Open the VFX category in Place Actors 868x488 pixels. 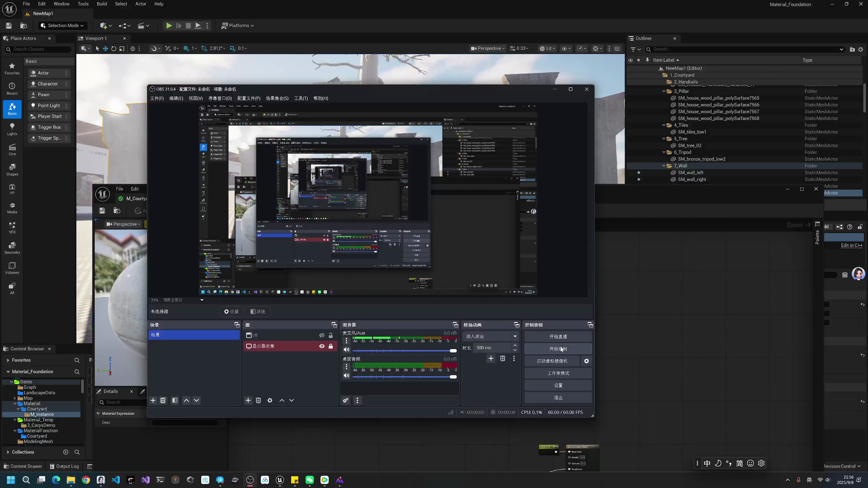(12, 228)
